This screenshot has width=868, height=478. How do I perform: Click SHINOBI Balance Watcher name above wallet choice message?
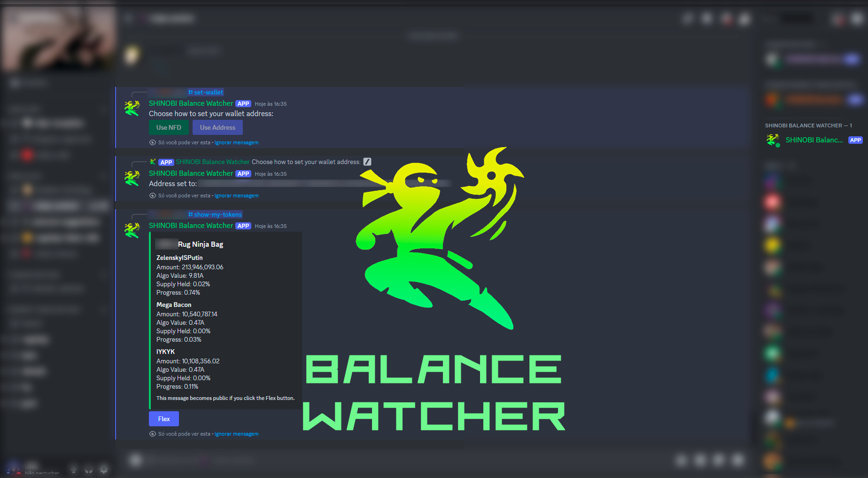pyautogui.click(x=191, y=103)
